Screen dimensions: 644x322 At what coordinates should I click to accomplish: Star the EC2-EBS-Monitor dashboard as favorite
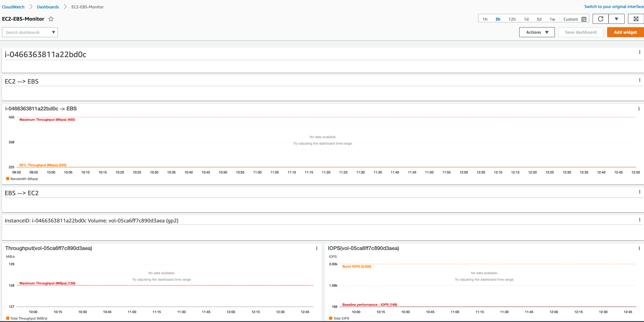[x=51, y=19]
